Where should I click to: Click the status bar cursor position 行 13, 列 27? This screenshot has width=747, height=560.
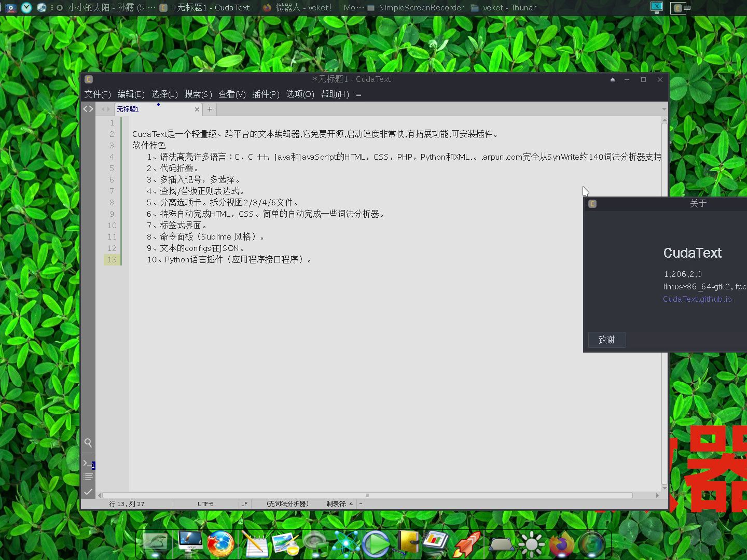click(x=127, y=503)
